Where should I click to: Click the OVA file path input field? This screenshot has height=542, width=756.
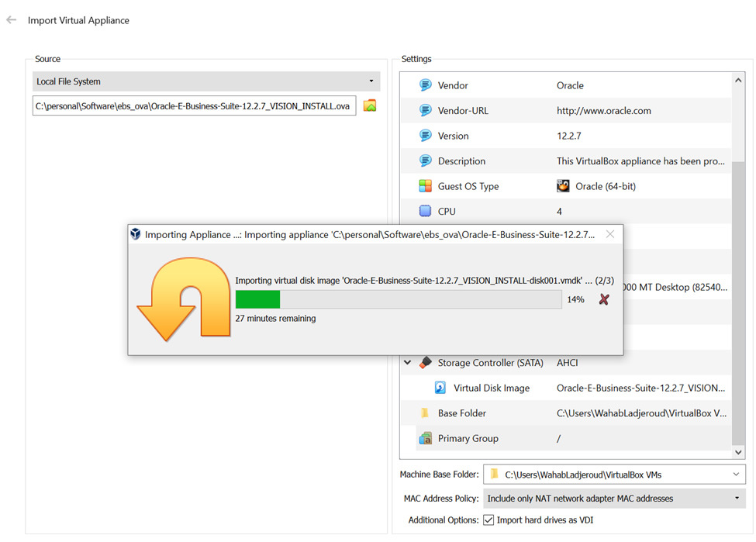tap(194, 105)
